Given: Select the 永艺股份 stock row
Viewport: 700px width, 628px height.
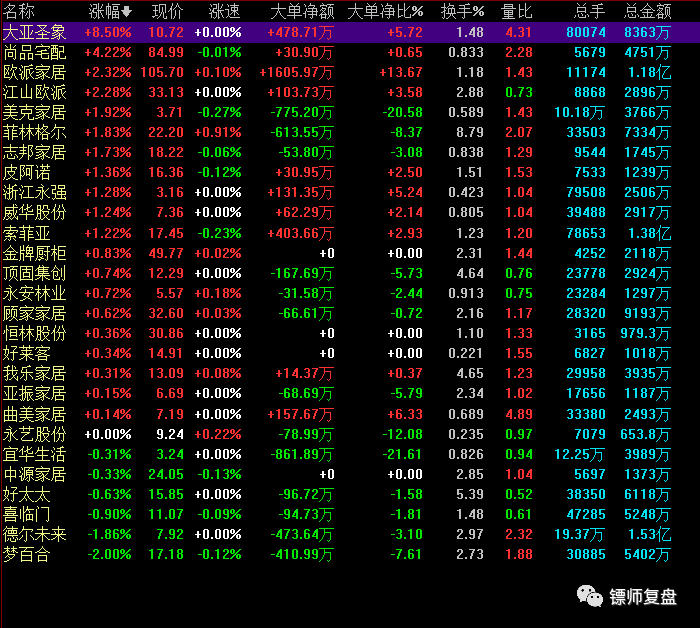Looking at the screenshot, I should click(350, 434).
